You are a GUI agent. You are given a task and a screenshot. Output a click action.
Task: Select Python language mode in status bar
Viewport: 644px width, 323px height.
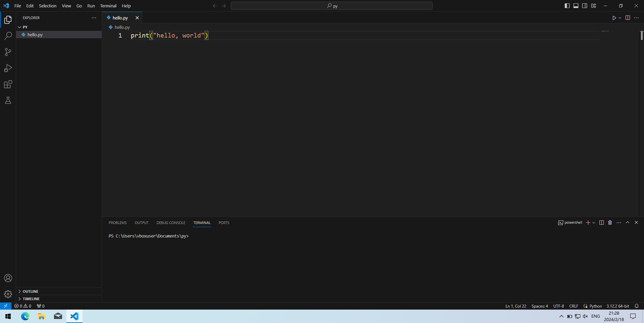(596, 306)
